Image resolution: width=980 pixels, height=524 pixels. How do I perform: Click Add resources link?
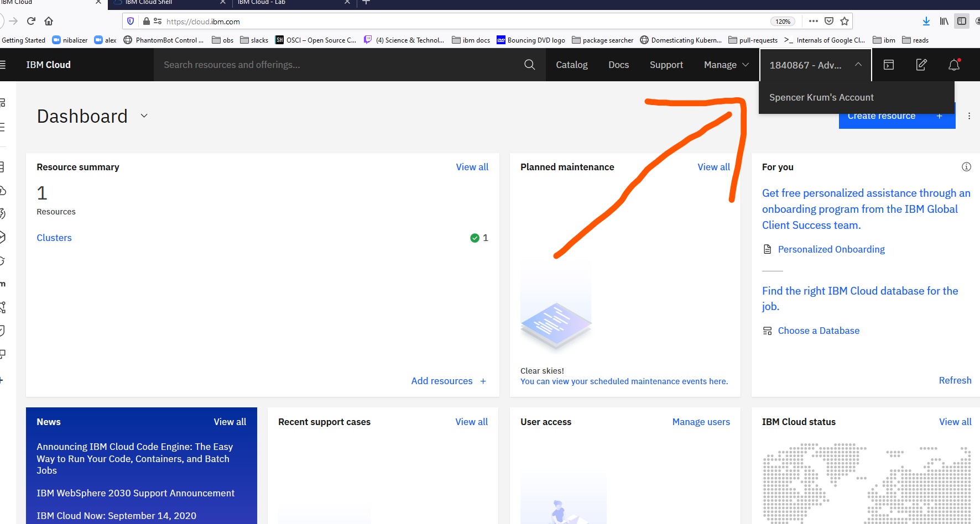coord(449,381)
